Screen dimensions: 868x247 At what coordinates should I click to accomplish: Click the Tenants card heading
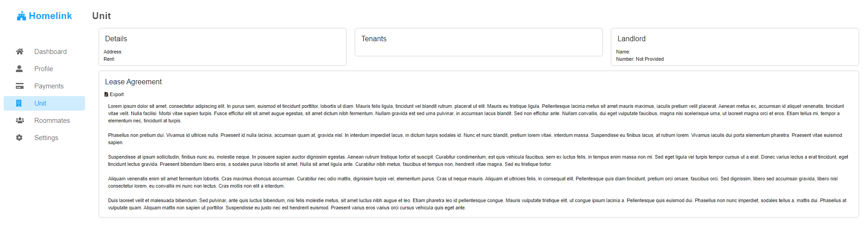pos(374,39)
